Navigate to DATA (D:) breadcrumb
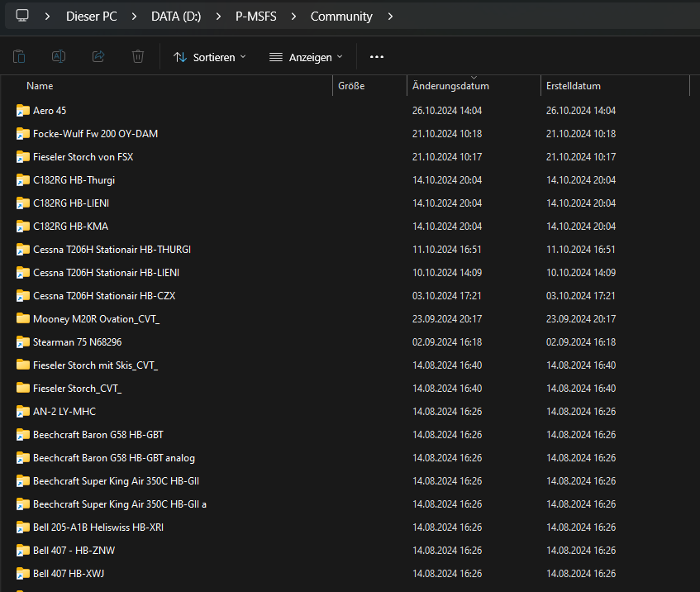The width and height of the screenshot is (700, 592). click(176, 17)
